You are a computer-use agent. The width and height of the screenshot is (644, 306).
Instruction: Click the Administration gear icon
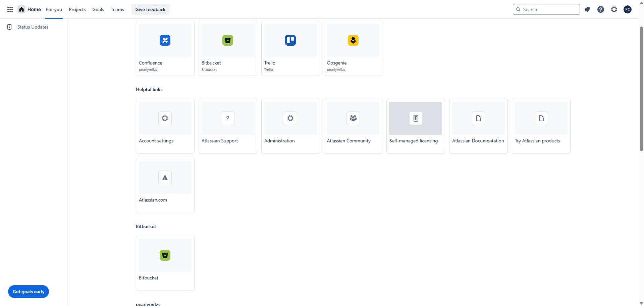(x=290, y=118)
